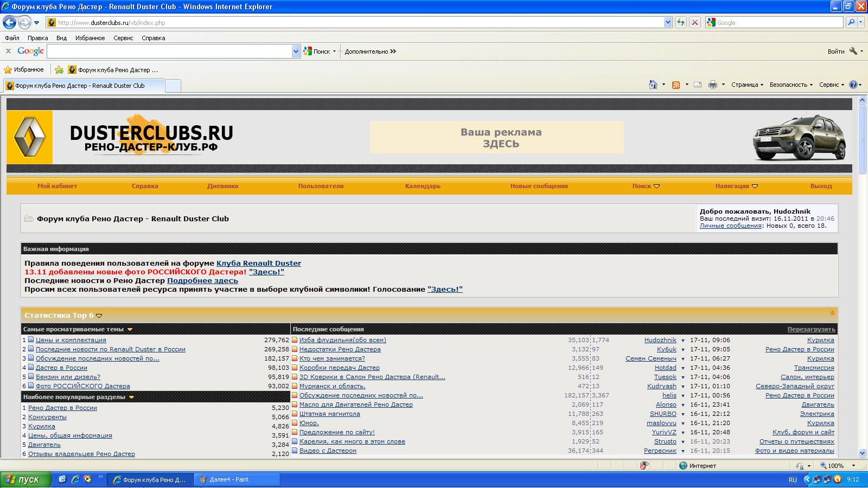The image size is (868, 488).
Task: Click the popup blocker status bar icon
Action: (x=644, y=465)
